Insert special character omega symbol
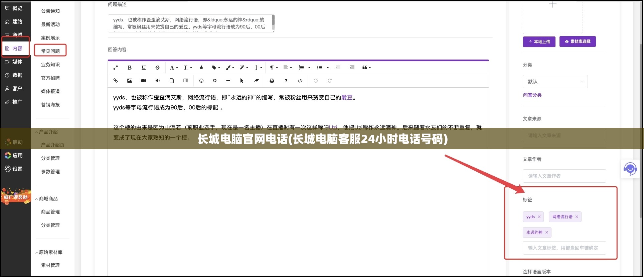644x277 pixels. [215, 81]
